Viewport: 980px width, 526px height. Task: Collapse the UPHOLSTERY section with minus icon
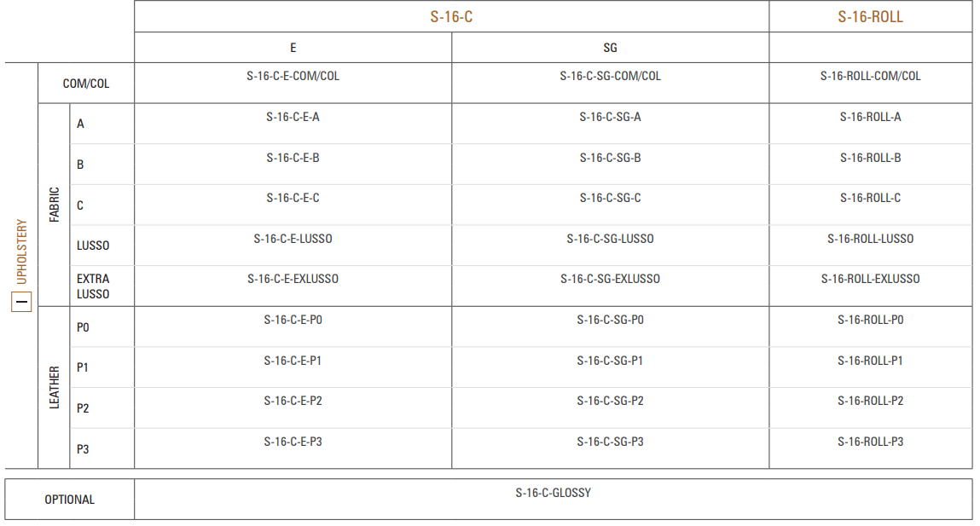click(21, 303)
